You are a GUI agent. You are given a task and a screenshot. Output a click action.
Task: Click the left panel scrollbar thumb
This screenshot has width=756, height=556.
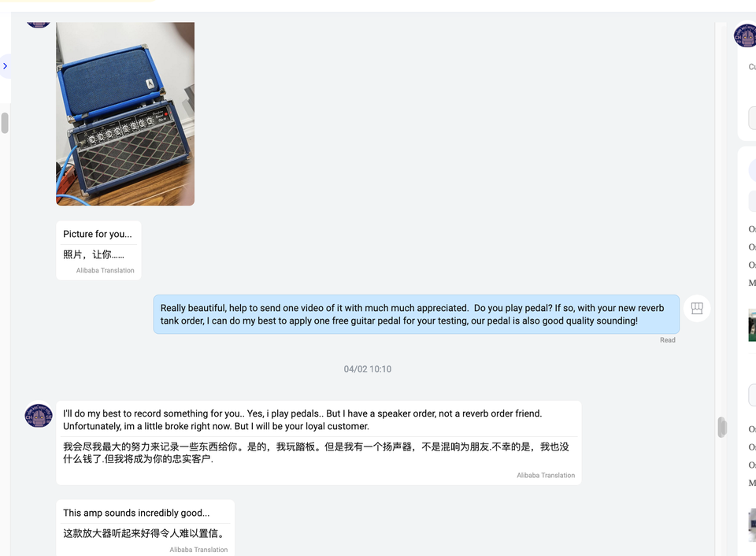[5, 123]
